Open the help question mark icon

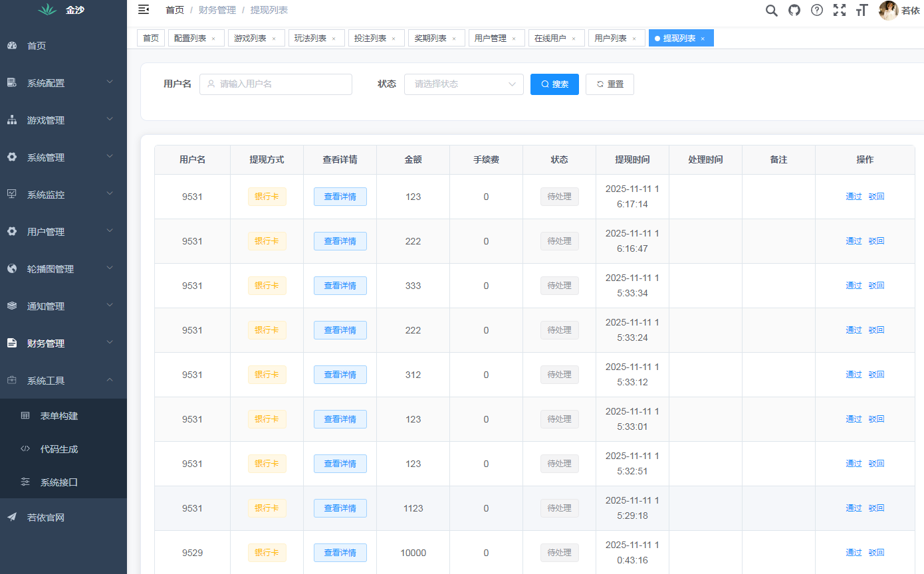point(816,11)
